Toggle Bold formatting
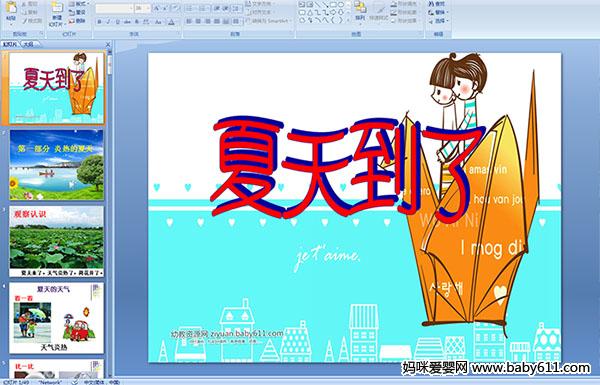The height and width of the screenshot is (385, 600). (x=99, y=22)
